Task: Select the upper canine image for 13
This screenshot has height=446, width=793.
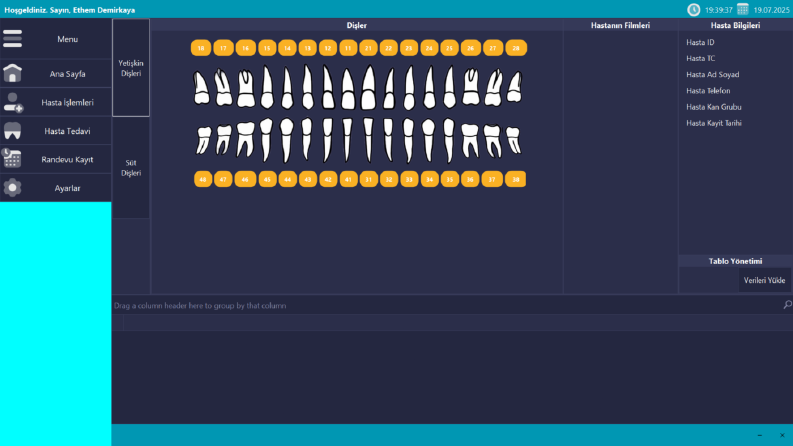Action: pyautogui.click(x=307, y=87)
